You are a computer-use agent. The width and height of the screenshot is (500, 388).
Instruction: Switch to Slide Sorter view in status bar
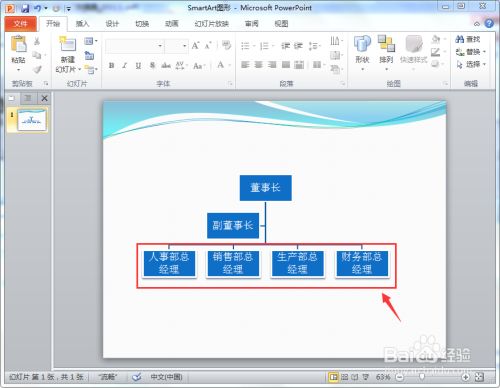[345, 377]
